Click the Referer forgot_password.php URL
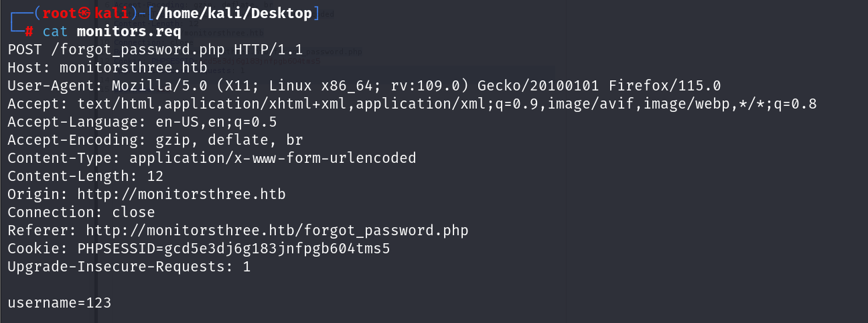This screenshot has height=323, width=868. tap(277, 231)
